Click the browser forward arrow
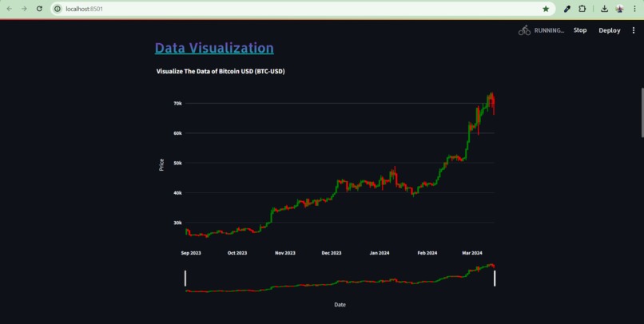 pyautogui.click(x=24, y=9)
